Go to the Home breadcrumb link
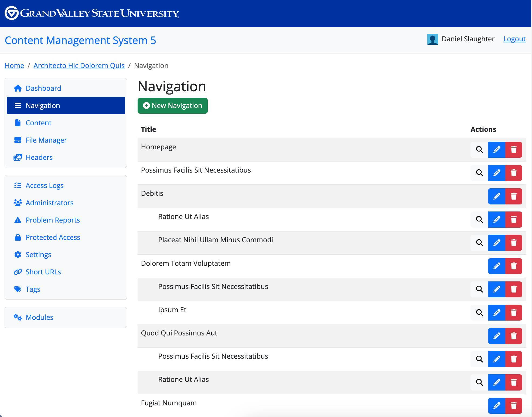 click(x=14, y=66)
